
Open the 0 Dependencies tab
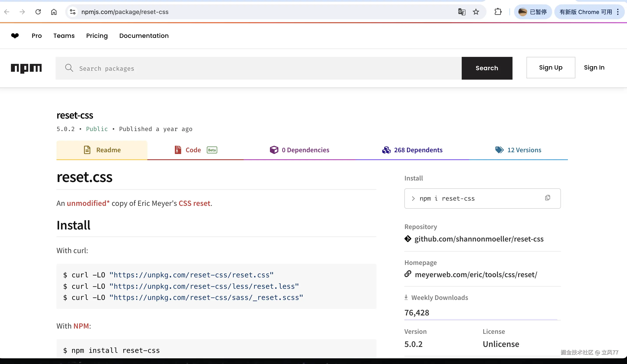point(299,150)
